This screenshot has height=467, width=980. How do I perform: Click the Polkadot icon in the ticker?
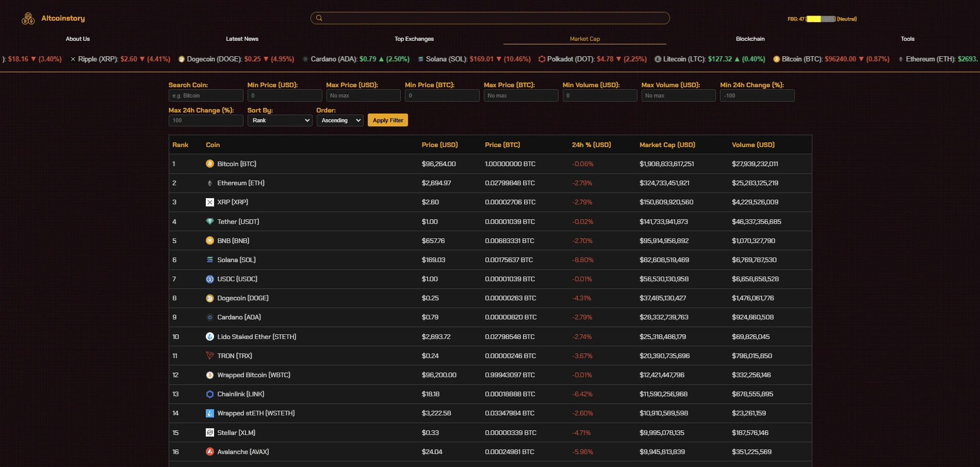542,59
